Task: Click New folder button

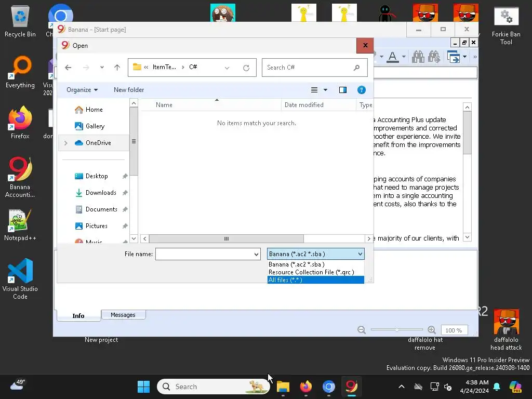Action: [x=129, y=90]
